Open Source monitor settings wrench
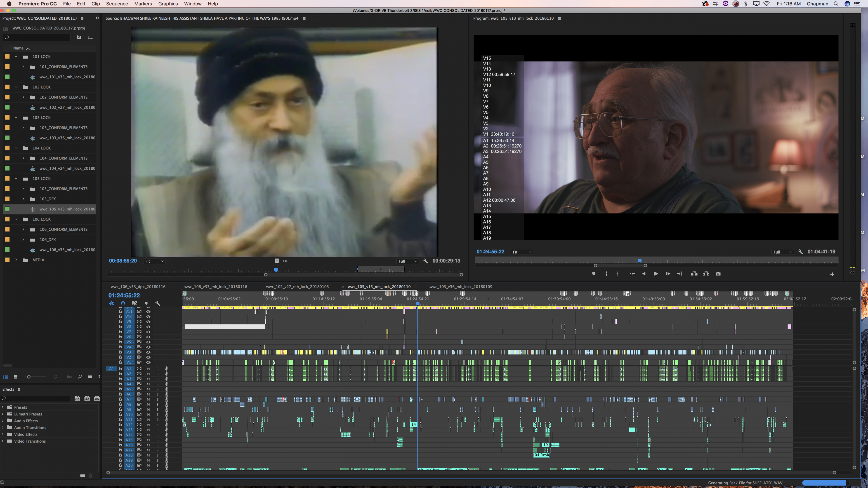 (x=426, y=261)
